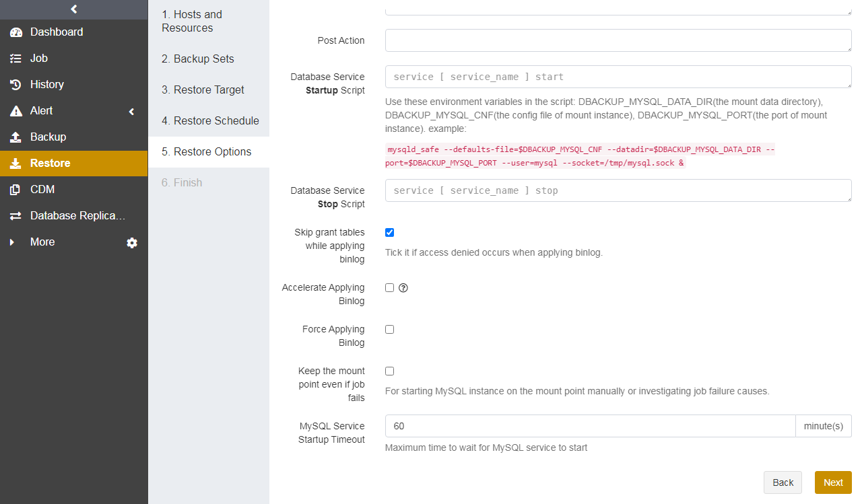Click into MySQL Service Startup Timeout field
This screenshot has width=862, height=504.
590,426
